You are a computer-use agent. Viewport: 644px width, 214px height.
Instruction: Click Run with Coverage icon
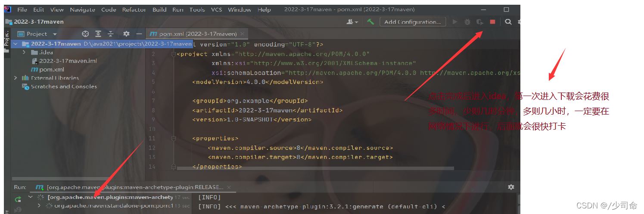pos(479,22)
